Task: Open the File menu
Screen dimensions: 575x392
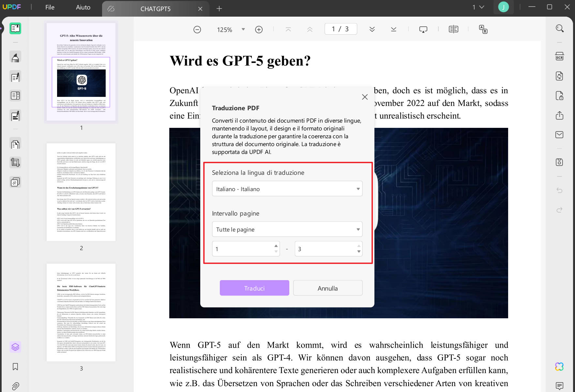Action: click(50, 7)
